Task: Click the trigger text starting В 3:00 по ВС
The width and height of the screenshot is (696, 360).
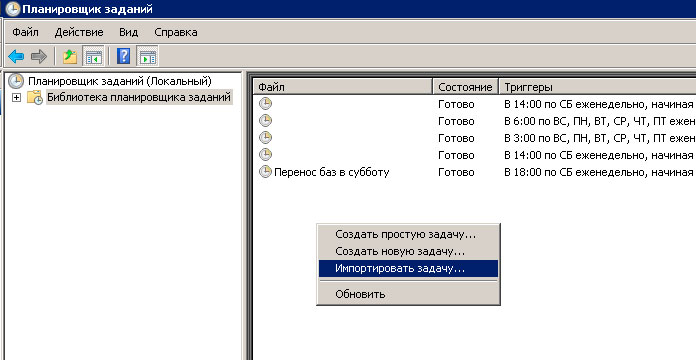Action: point(600,138)
